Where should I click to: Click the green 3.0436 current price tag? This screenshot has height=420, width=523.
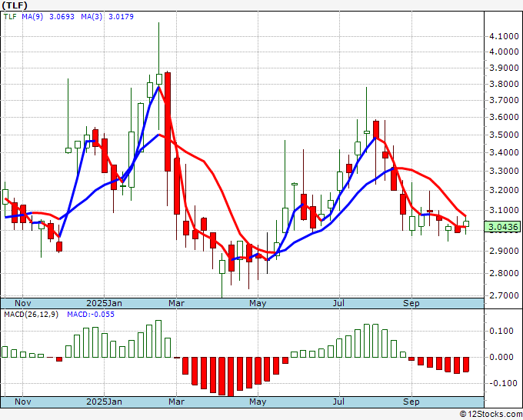[503, 226]
